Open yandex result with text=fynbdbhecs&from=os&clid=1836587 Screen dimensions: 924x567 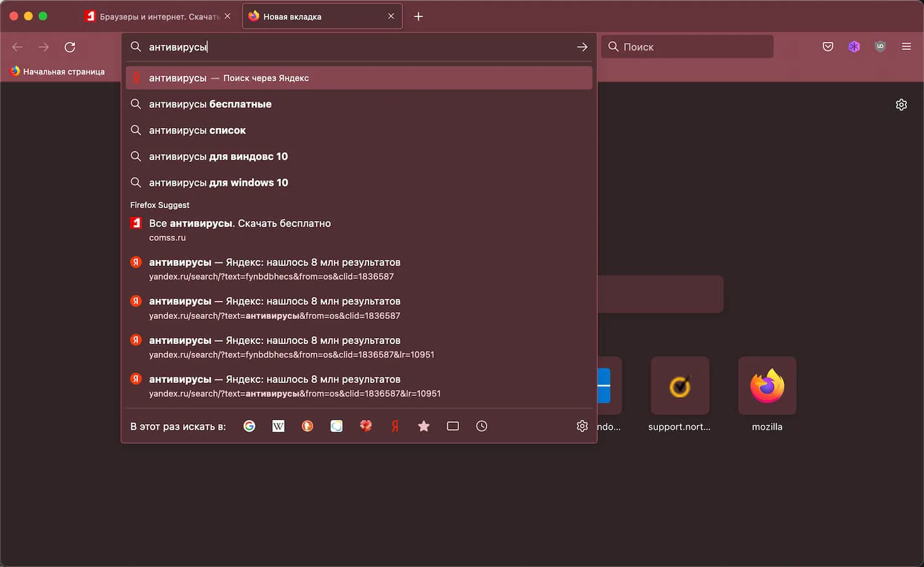[x=359, y=269]
